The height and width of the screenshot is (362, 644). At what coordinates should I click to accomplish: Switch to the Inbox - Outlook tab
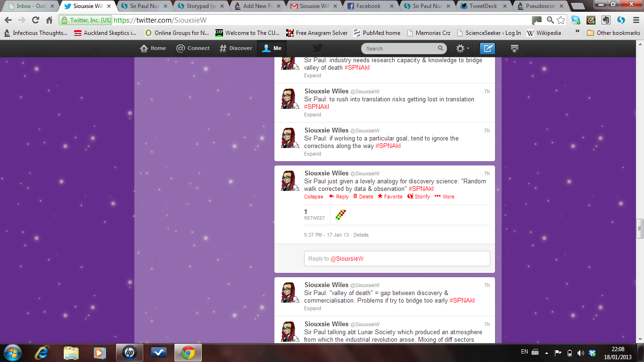pyautogui.click(x=30, y=6)
